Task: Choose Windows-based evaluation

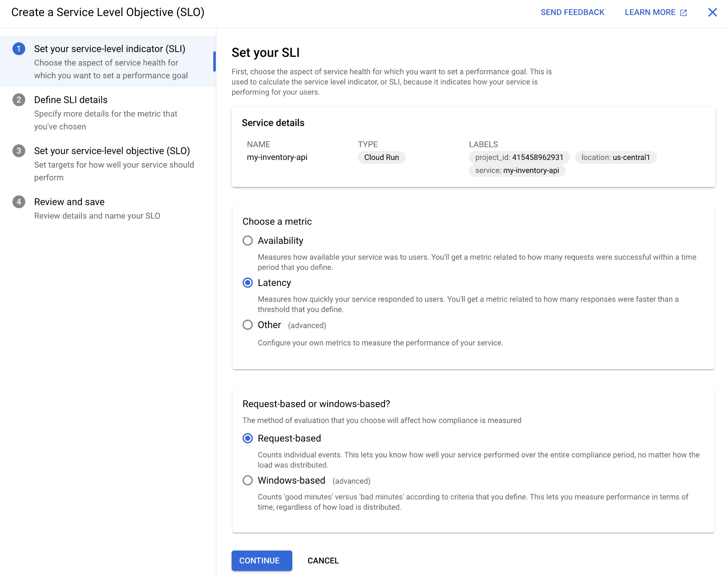Action: (247, 481)
